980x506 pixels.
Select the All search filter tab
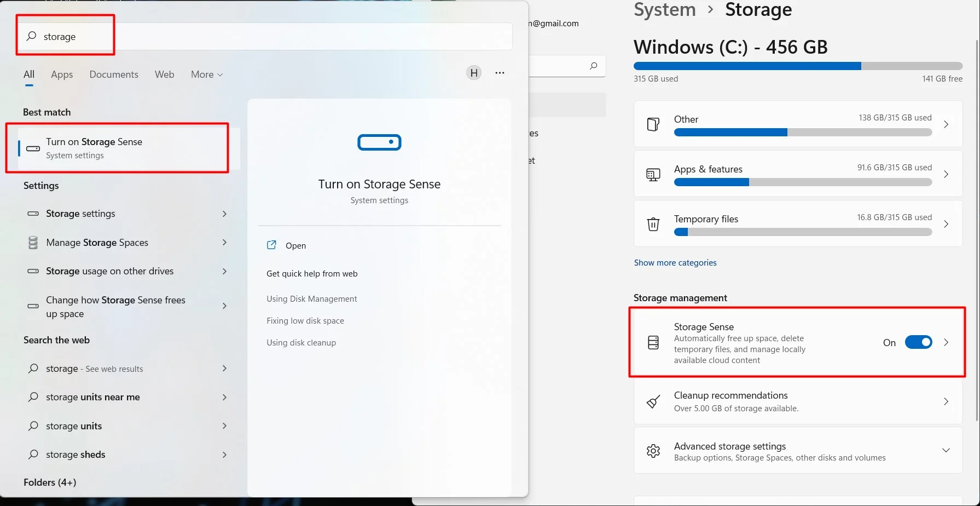(x=29, y=74)
